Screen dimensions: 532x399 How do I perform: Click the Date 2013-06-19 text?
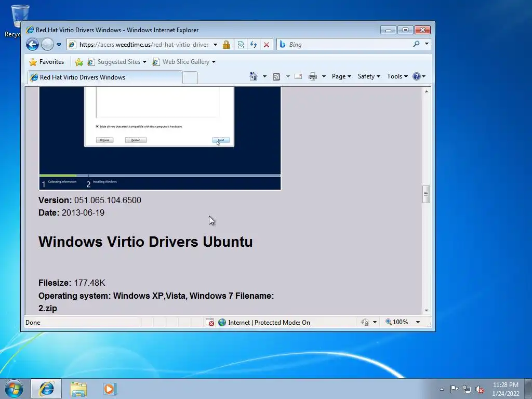[71, 212]
